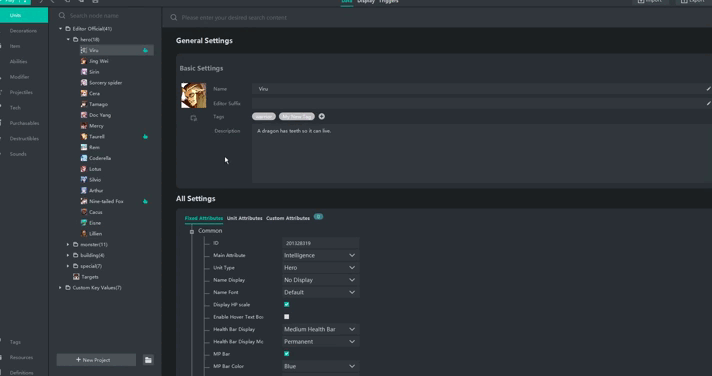Expand the building(4) folder
712x376 pixels.
(x=68, y=255)
